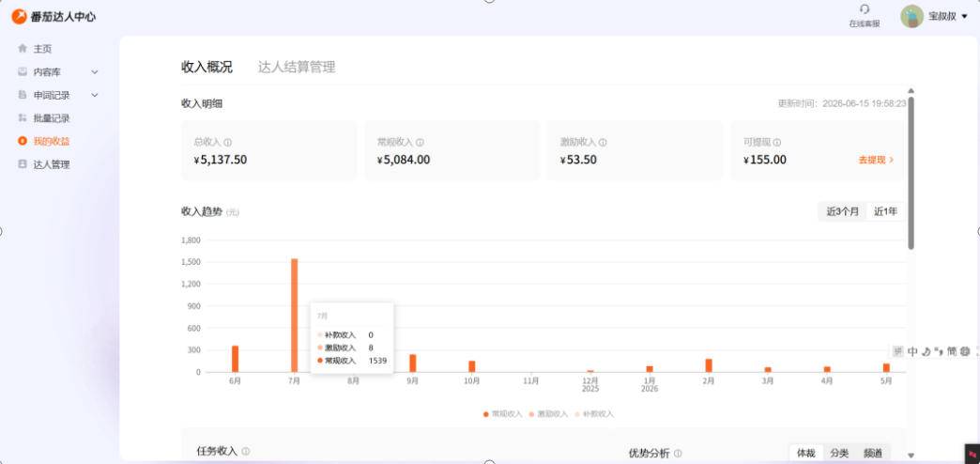
Task: Click the 5月 income bar
Action: coord(886,367)
